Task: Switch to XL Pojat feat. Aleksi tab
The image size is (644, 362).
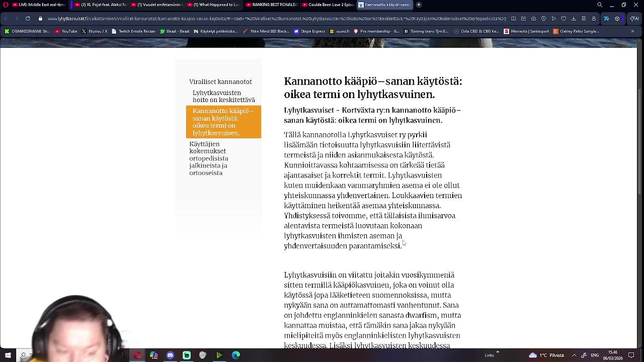Action: point(101,5)
